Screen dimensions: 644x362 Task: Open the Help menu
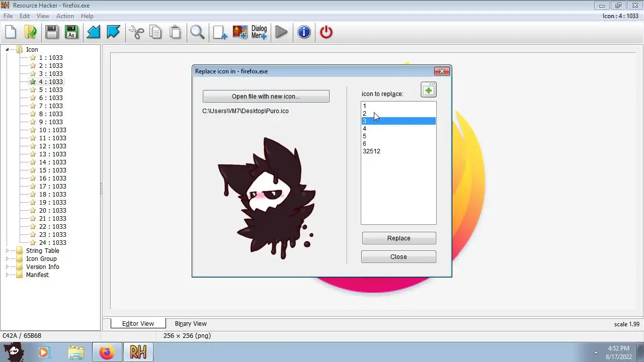point(87,16)
